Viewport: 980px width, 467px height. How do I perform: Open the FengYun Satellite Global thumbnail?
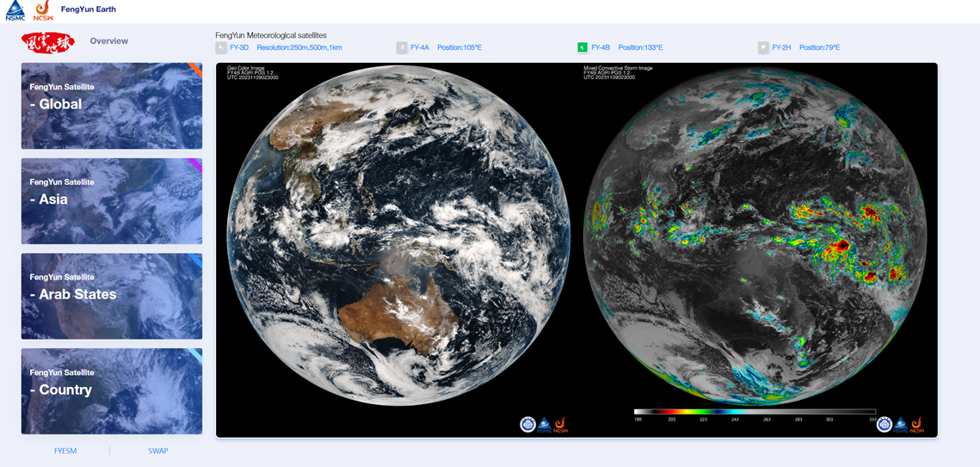pyautogui.click(x=112, y=106)
